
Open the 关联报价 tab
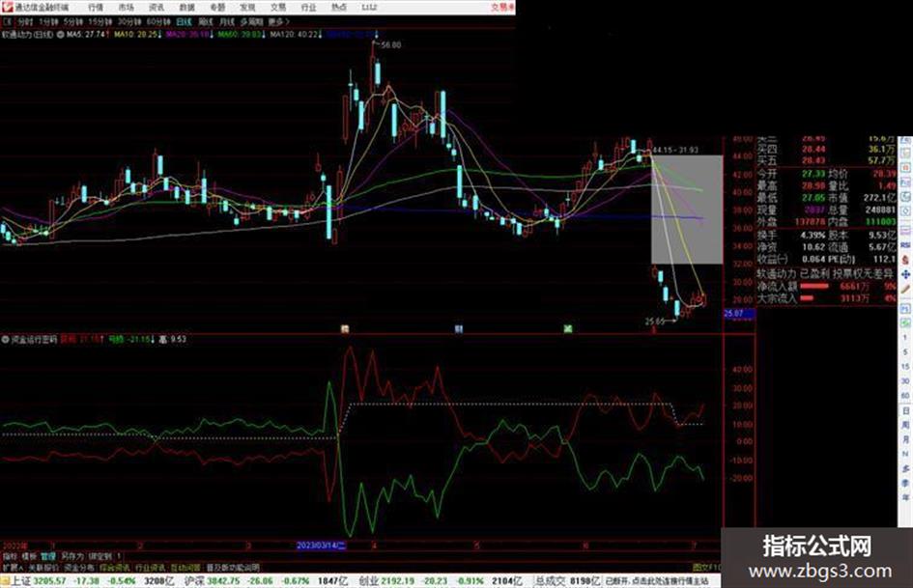tap(43, 567)
